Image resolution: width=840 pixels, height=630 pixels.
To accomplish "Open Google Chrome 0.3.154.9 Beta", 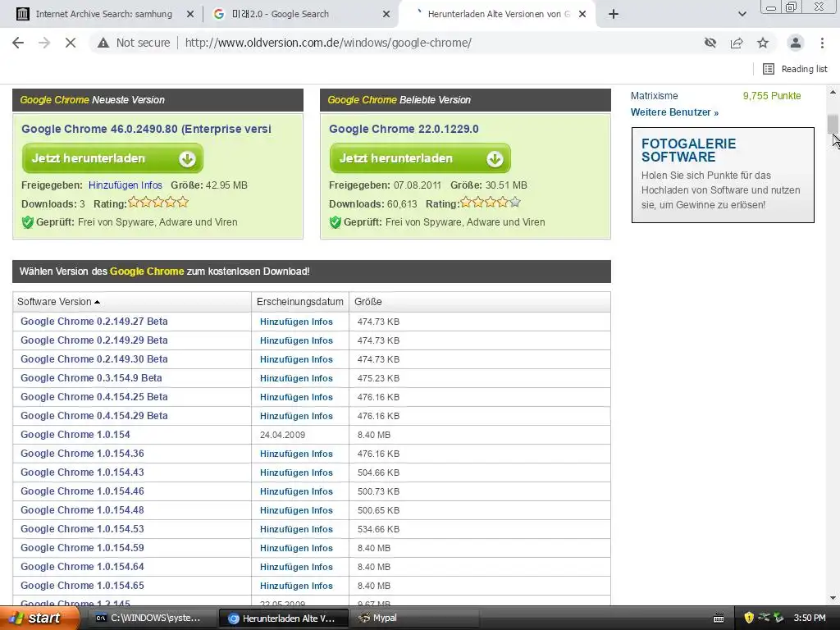I will tap(91, 377).
